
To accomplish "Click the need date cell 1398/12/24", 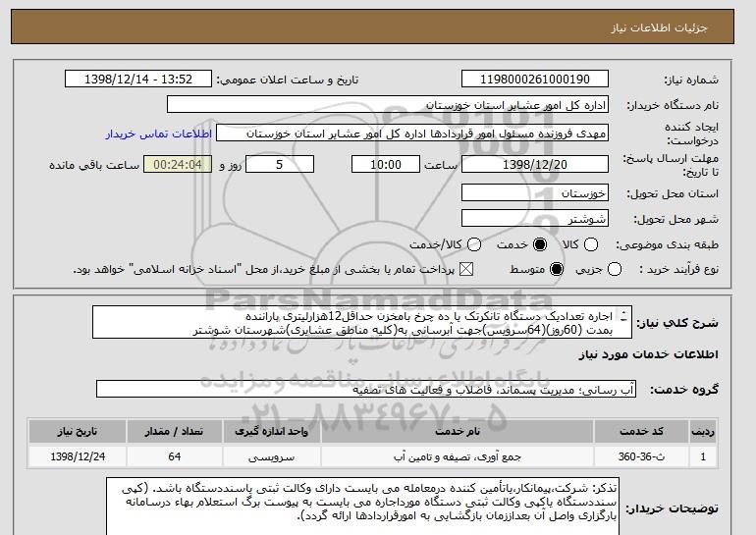I will pos(78,456).
